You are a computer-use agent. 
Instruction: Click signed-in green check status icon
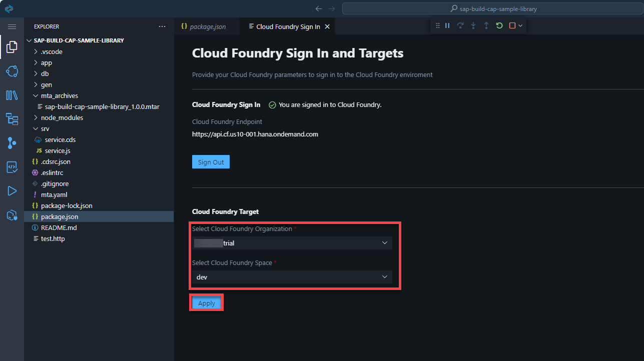pos(273,105)
